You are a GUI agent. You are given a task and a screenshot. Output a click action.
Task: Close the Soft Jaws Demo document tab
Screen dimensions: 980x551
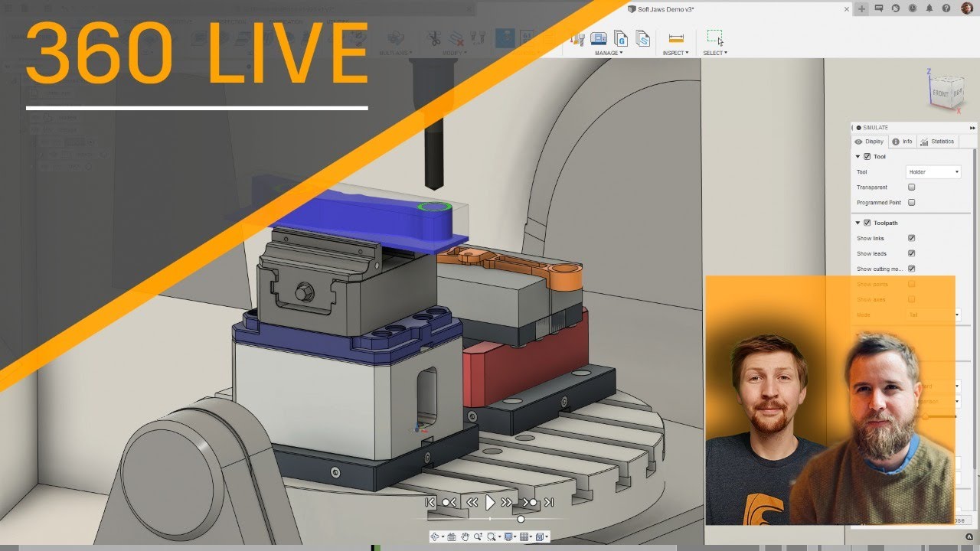click(847, 9)
